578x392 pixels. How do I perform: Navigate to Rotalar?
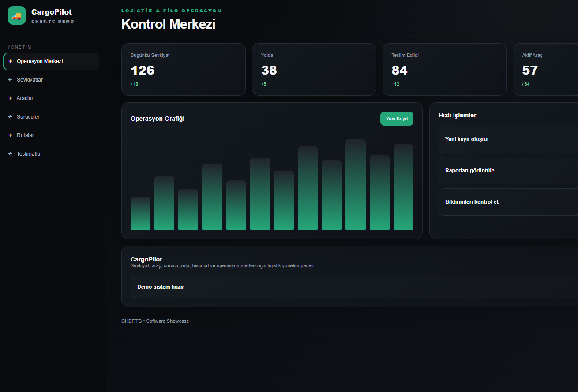(51, 135)
